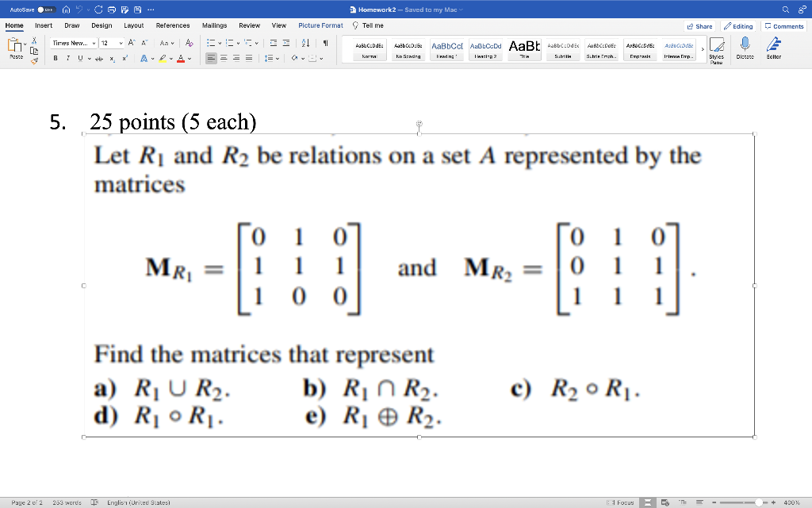The width and height of the screenshot is (812, 508).
Task: Open the font name dropdown
Action: [94, 43]
